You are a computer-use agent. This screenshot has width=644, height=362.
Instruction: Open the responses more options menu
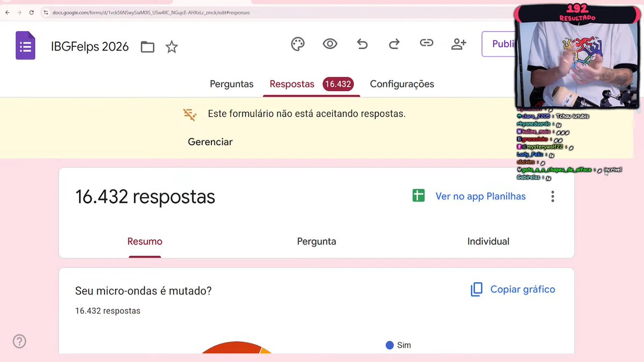[552, 196]
